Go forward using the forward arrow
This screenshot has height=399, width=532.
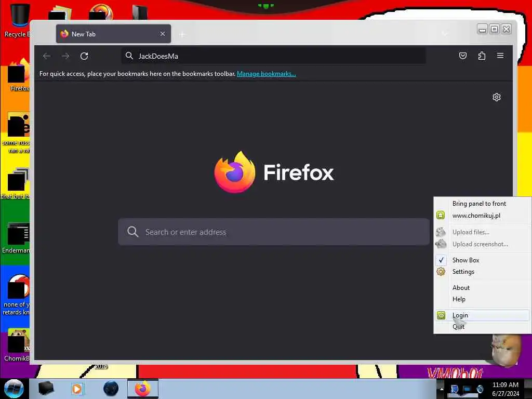pyautogui.click(x=65, y=56)
